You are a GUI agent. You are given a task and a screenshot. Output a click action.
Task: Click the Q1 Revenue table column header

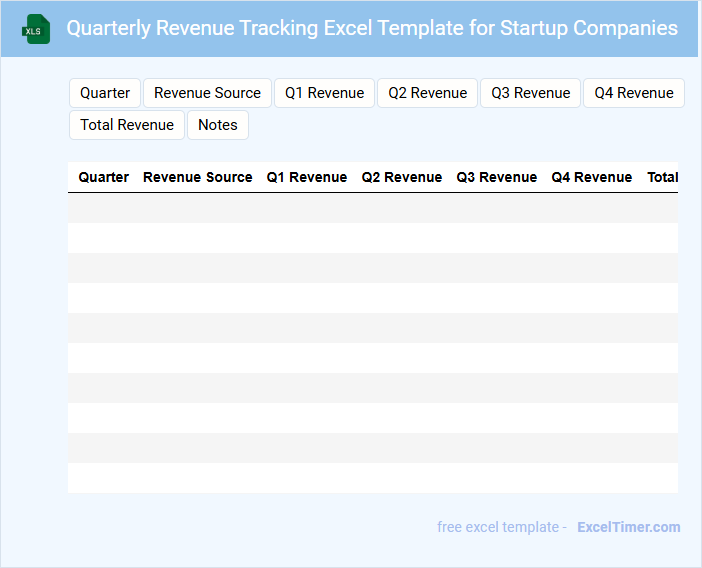307,177
